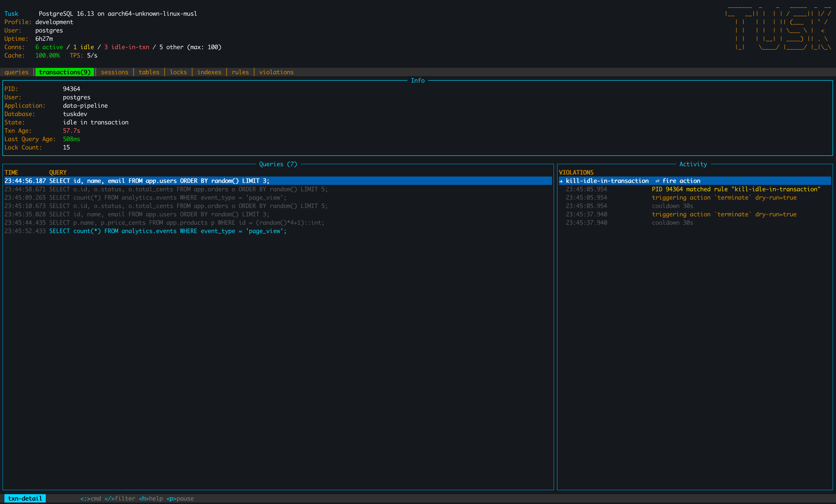
Task: Click the TIME column header
Action: coord(11,173)
